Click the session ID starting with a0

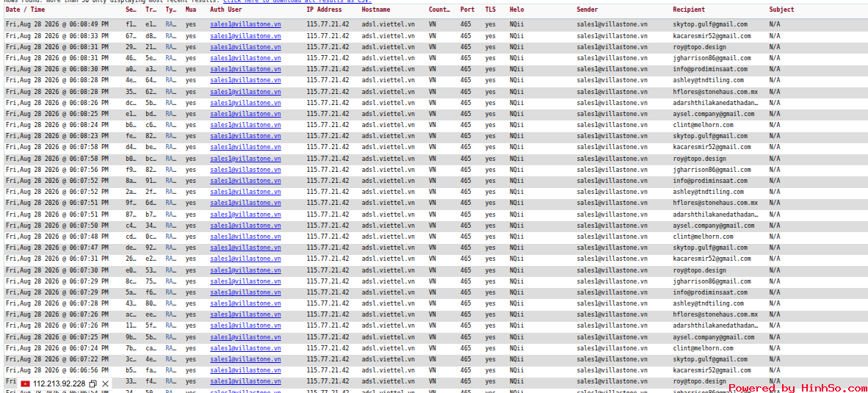click(131, 69)
